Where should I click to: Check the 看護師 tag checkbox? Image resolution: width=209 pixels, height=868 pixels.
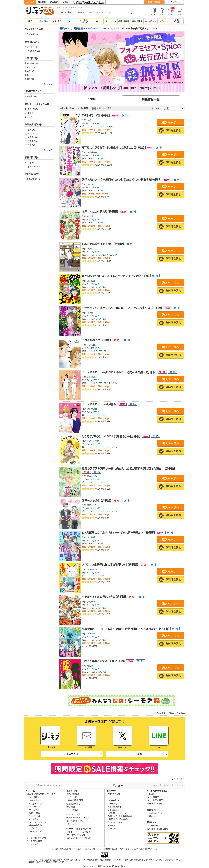pos(26,137)
